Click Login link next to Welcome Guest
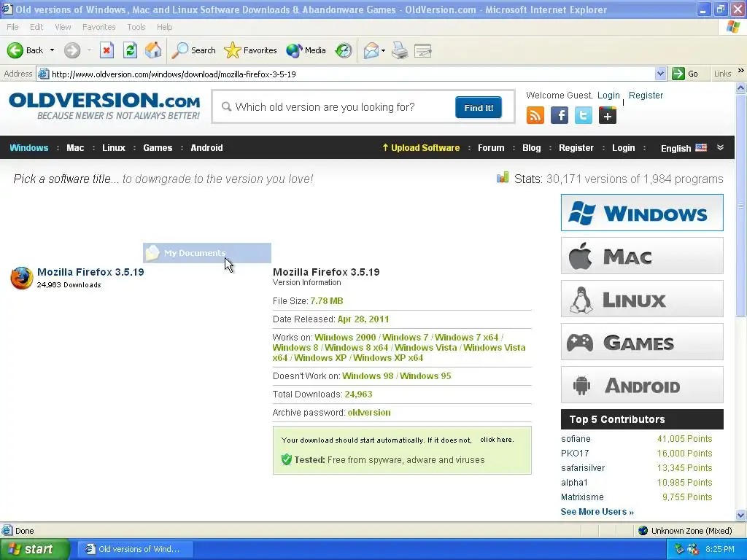This screenshot has width=747, height=560. click(x=609, y=96)
